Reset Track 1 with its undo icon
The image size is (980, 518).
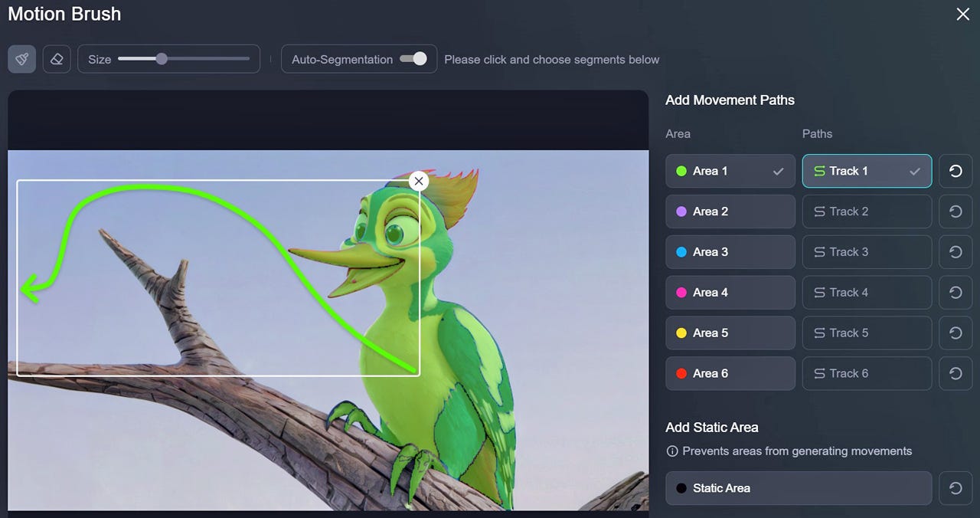pos(955,171)
